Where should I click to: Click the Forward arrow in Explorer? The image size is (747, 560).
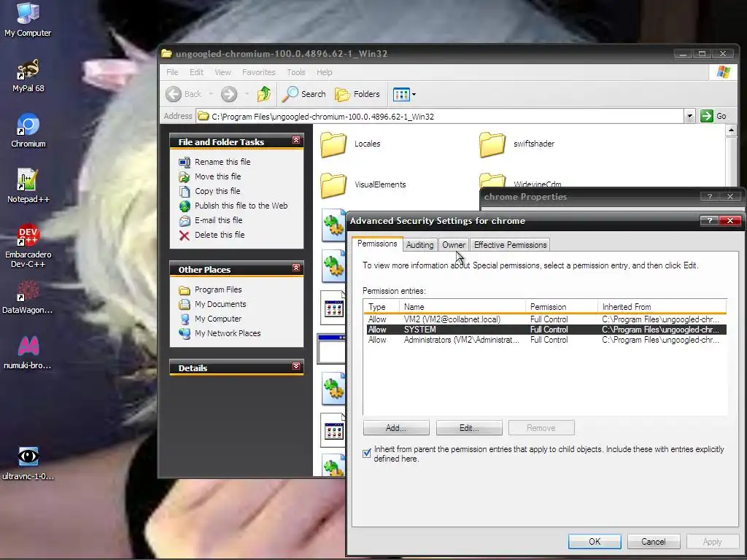pyautogui.click(x=228, y=94)
